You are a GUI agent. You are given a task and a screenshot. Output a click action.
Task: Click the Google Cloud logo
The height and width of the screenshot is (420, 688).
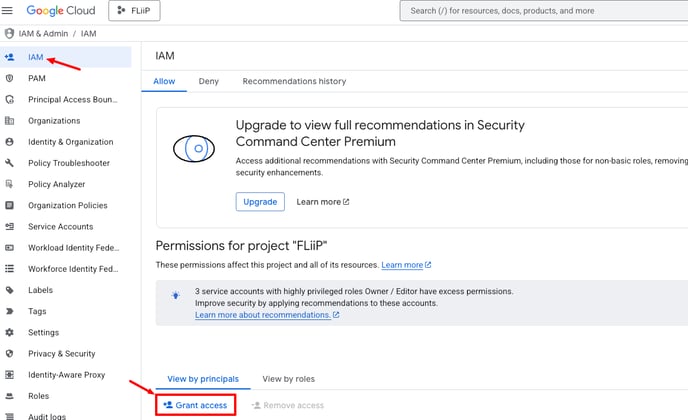point(61,11)
